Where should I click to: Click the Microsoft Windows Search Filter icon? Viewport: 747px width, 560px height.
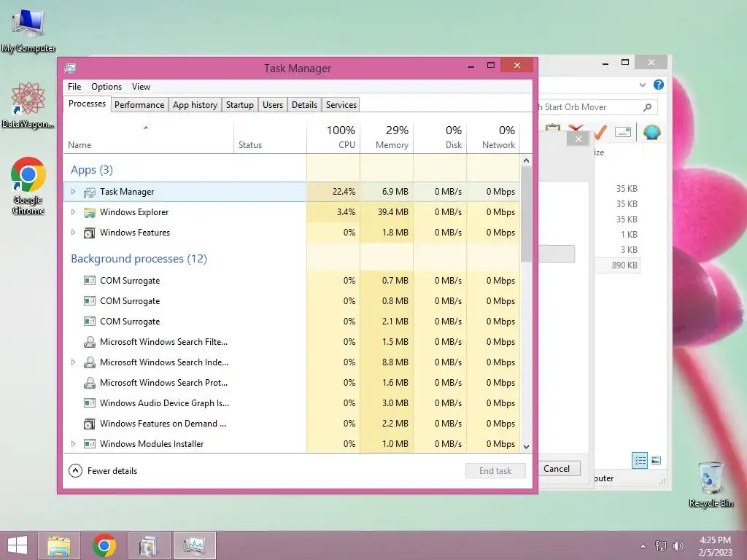[90, 342]
